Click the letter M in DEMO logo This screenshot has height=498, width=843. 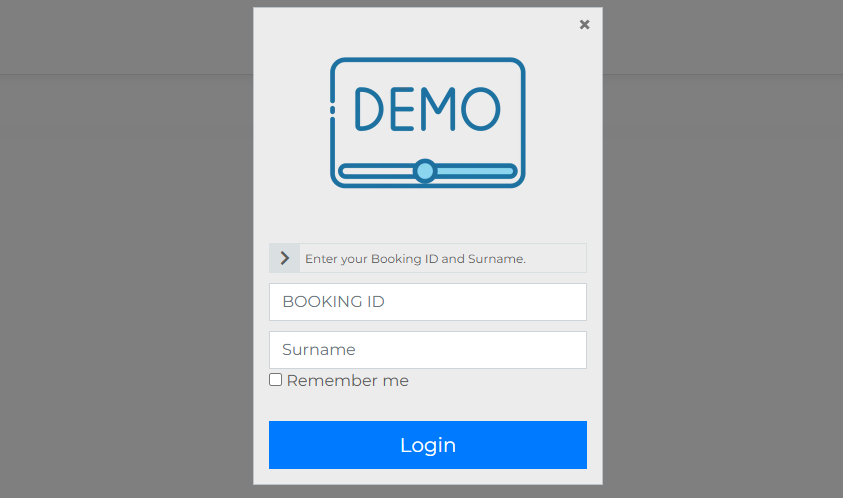tap(438, 109)
